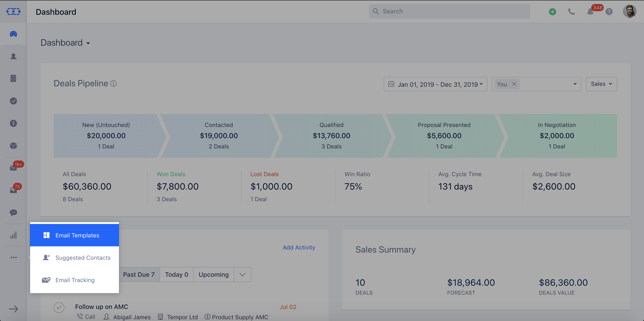Screen dimensions: 644x321
Task: Click the Suggested Contacts person-plus icon
Action: (46, 258)
